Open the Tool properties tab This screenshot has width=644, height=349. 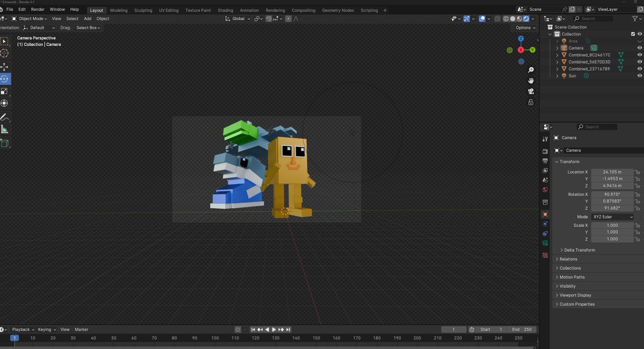(x=545, y=139)
